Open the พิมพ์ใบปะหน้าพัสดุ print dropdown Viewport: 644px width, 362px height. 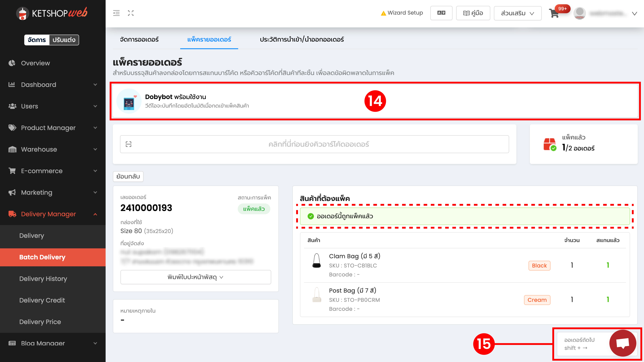tap(195, 277)
